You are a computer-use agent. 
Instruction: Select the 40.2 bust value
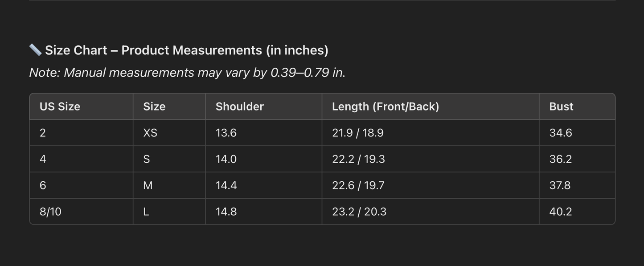pos(560,212)
